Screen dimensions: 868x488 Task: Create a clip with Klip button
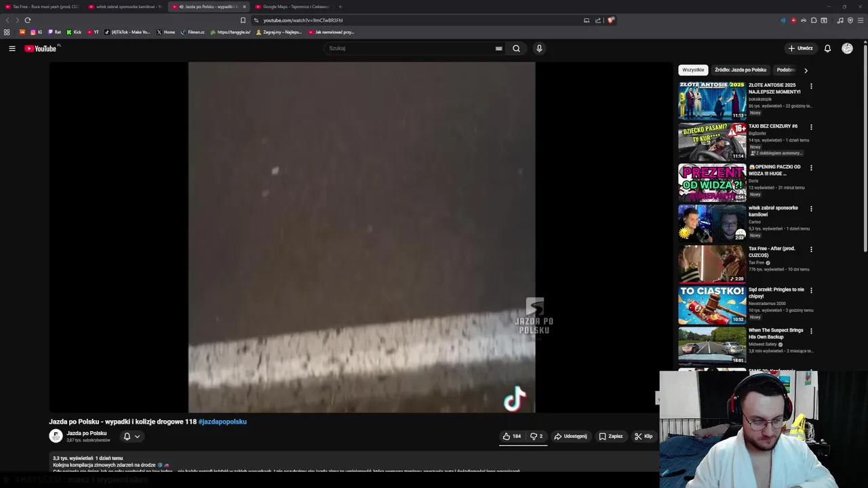coord(643,436)
